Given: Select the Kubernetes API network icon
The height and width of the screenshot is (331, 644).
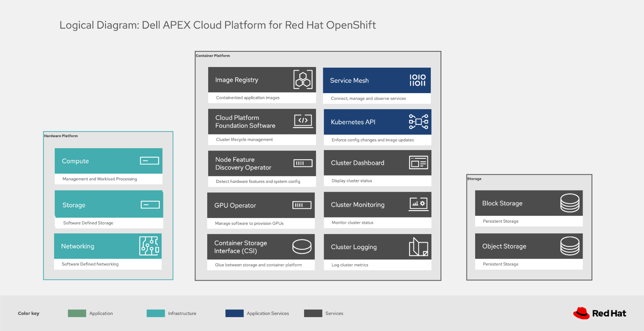Looking at the screenshot, I should 418,122.
